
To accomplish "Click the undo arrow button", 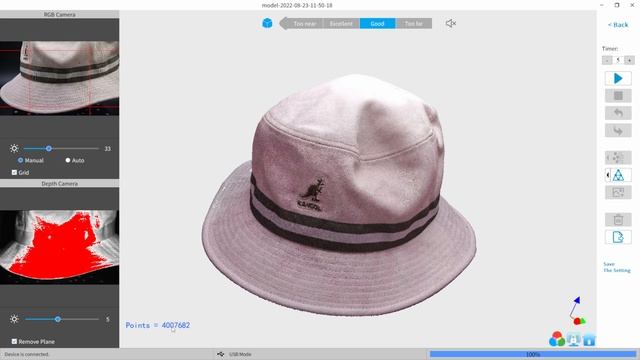I will point(618,113).
